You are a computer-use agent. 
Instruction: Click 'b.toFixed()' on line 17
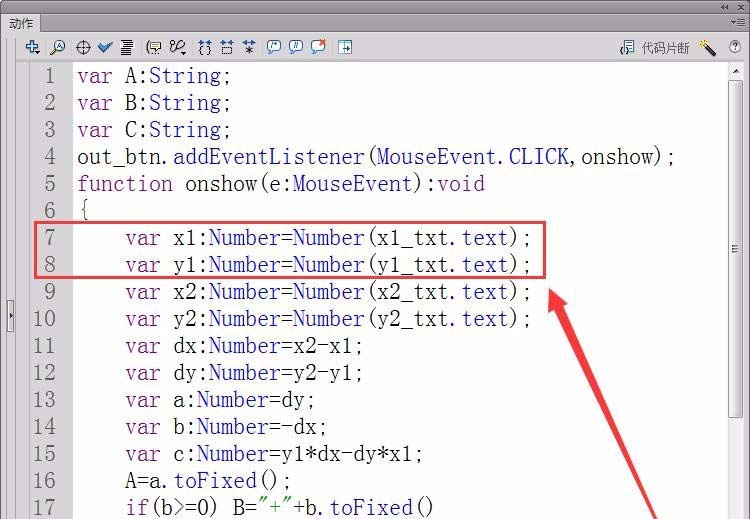(x=370, y=508)
